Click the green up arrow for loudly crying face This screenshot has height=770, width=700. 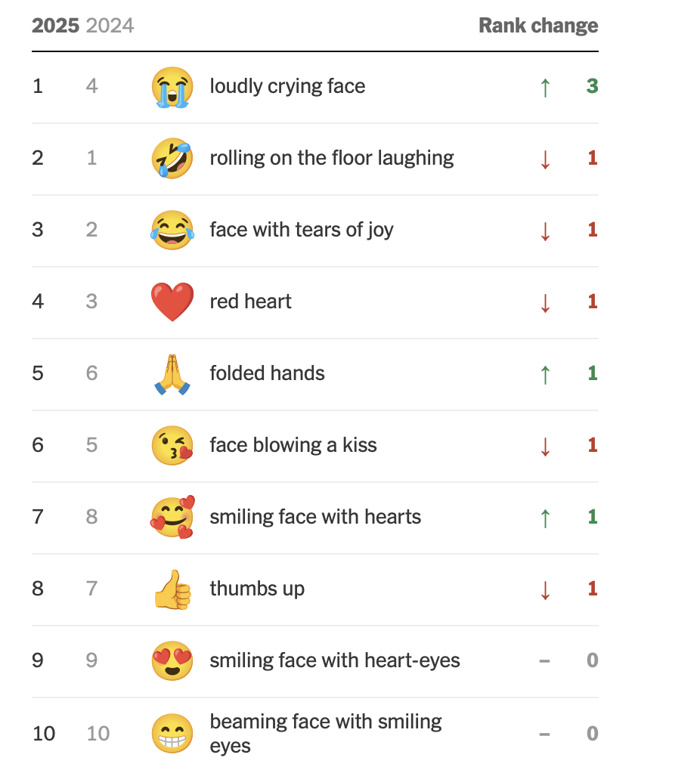[x=545, y=88]
